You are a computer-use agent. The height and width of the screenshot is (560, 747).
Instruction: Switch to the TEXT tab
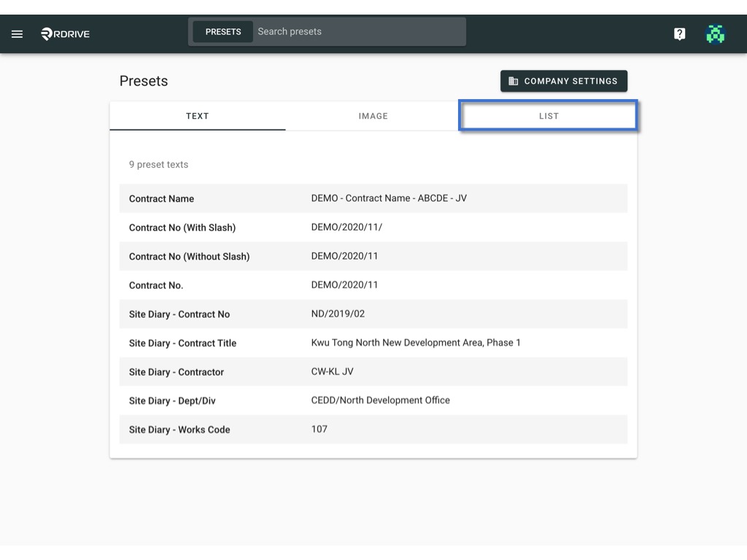197,116
